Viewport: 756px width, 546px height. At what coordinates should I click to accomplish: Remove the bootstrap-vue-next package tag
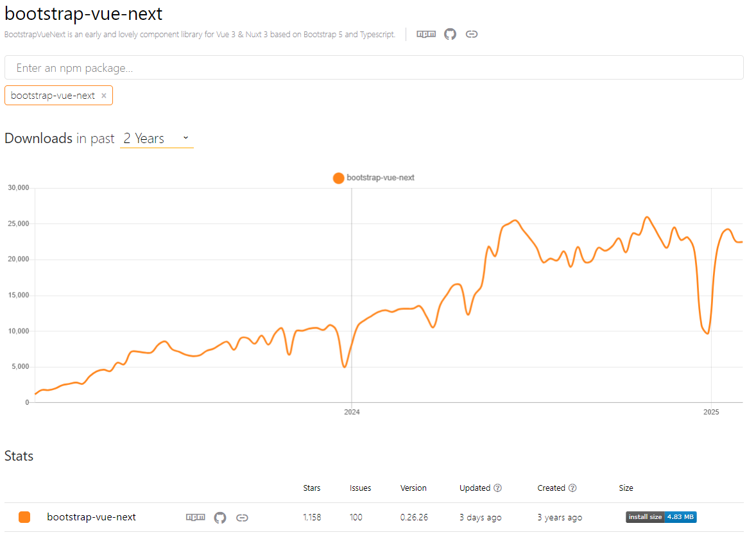104,96
